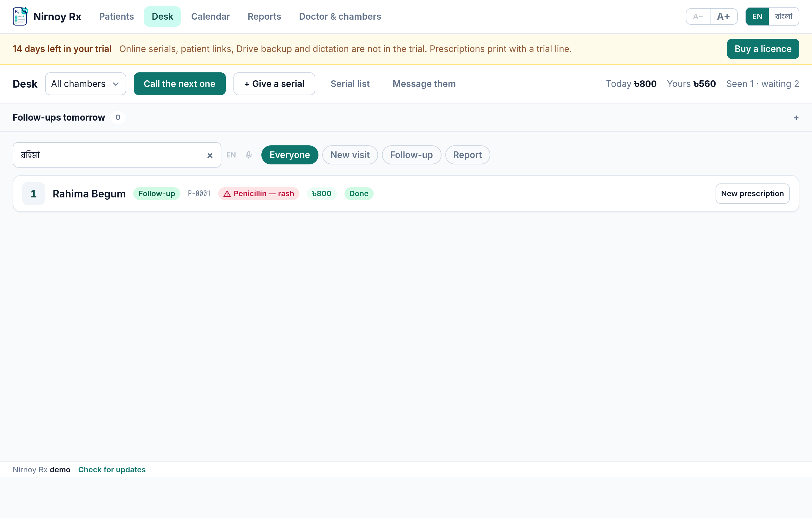Switch interface language to EN
Image resolution: width=812 pixels, height=518 pixels.
[x=757, y=17]
